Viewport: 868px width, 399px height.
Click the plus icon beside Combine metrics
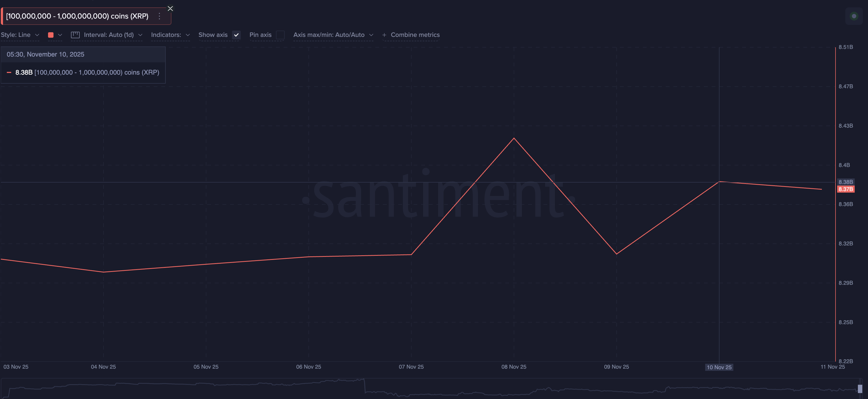[384, 35]
